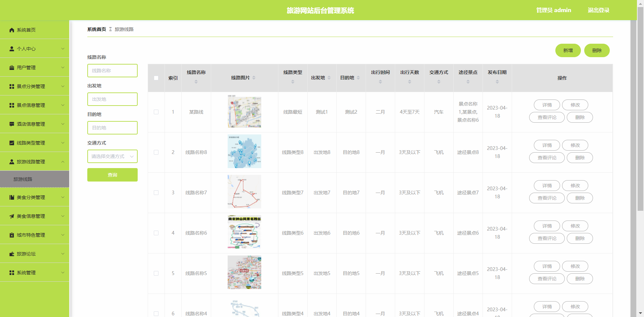644x317 pixels.
Task: Sort by 途径景点 column arrows
Action: [x=468, y=82]
